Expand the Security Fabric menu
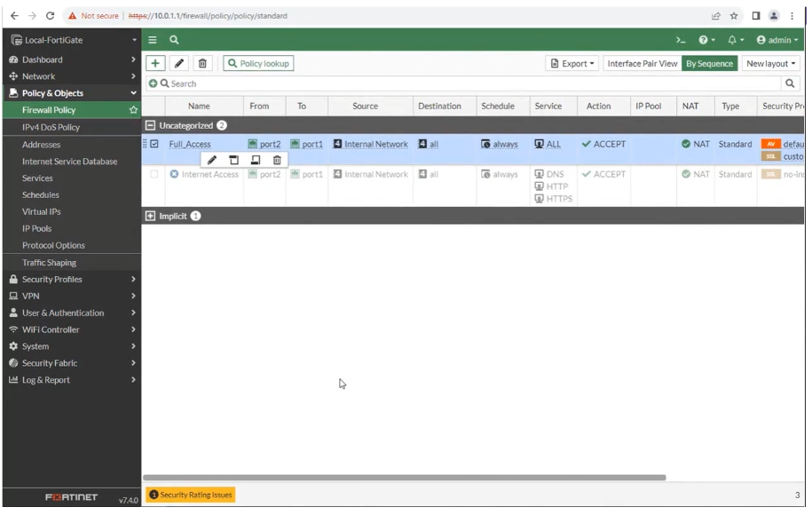The width and height of the screenshot is (812, 523). pos(72,363)
